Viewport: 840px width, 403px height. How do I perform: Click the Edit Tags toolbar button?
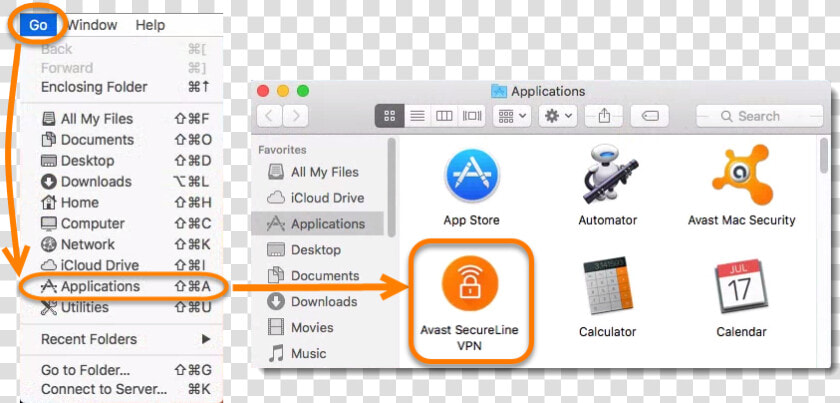[650, 116]
